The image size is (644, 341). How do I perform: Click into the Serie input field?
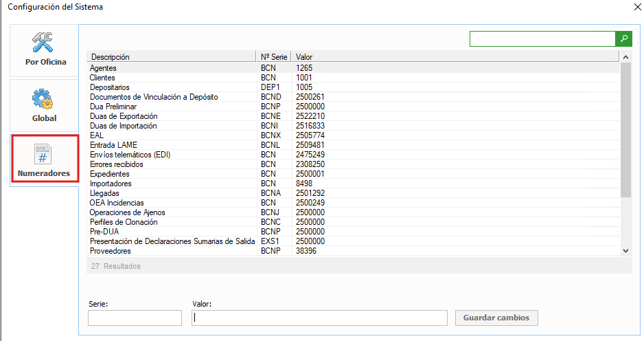click(135, 318)
